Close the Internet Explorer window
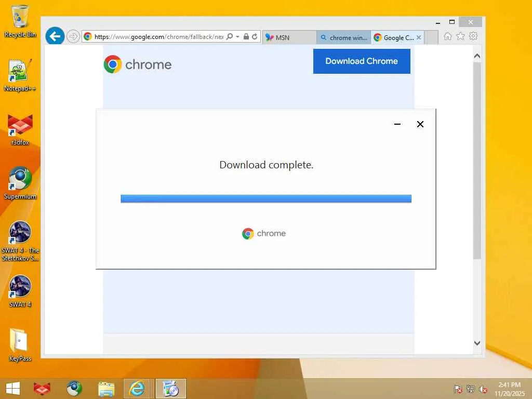This screenshot has width=532, height=399. coord(471,22)
